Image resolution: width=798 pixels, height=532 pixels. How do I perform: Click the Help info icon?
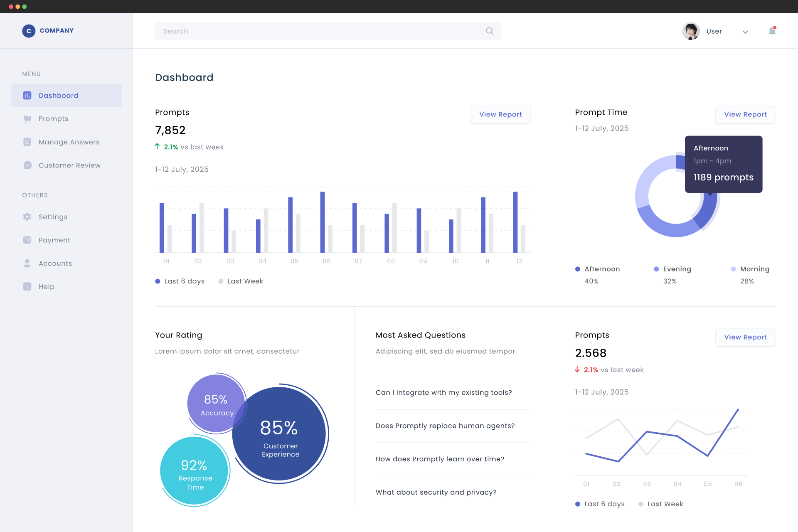tap(27, 286)
